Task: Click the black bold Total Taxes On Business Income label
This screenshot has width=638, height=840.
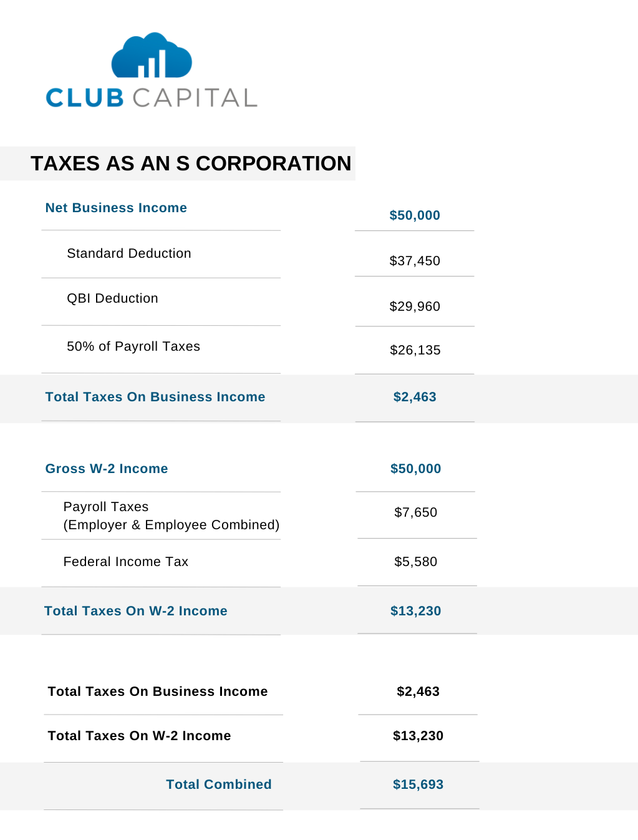Action: pos(158,691)
